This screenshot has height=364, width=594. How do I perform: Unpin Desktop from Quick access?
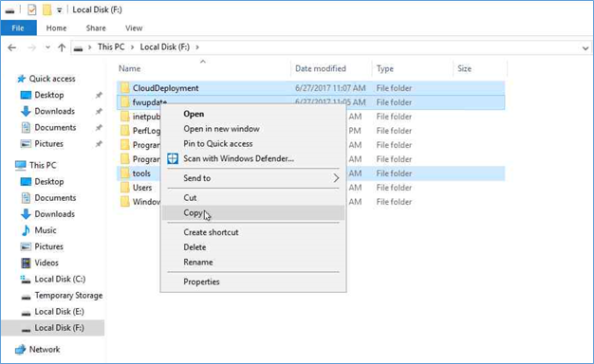99,95
